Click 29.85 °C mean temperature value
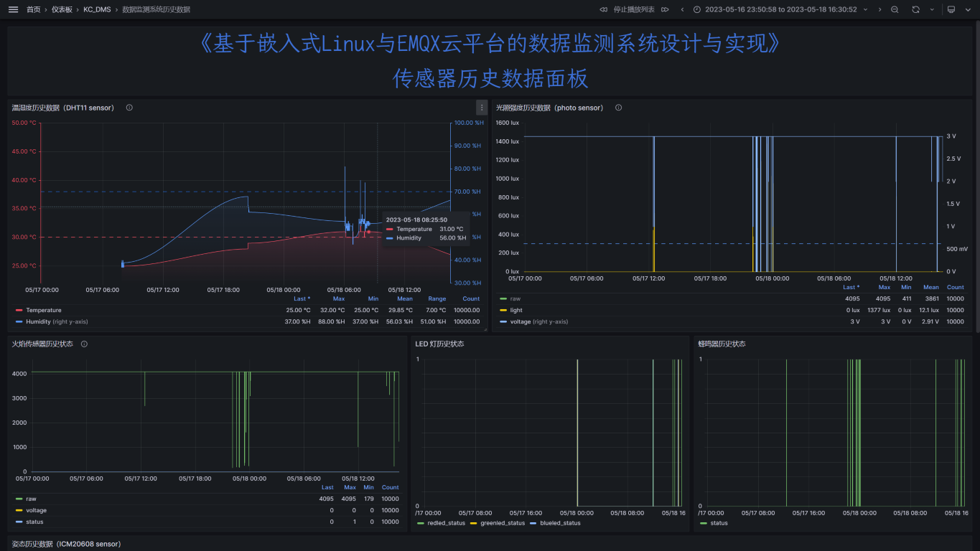This screenshot has height=551, width=980. coord(401,310)
